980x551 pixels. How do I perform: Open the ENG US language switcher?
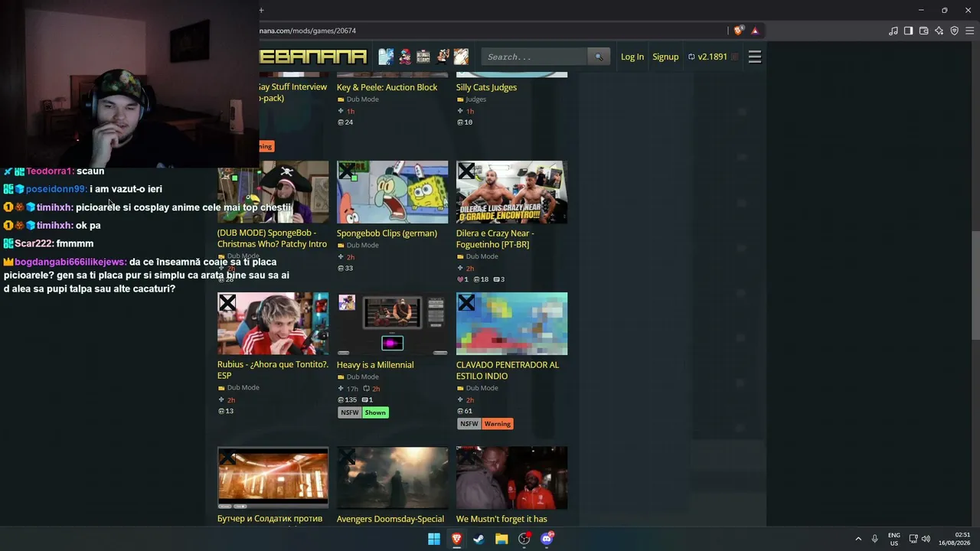coord(894,539)
